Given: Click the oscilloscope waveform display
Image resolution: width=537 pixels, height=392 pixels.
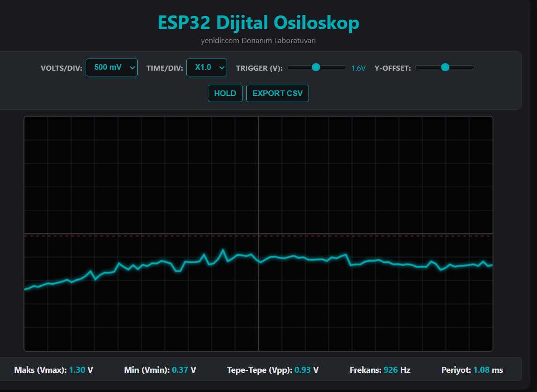Looking at the screenshot, I should 258,234.
